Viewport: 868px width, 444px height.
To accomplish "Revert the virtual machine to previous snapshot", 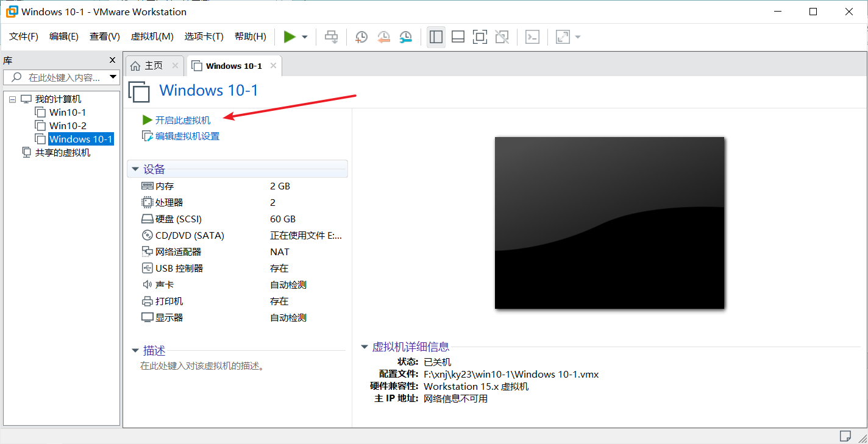I will tap(383, 37).
